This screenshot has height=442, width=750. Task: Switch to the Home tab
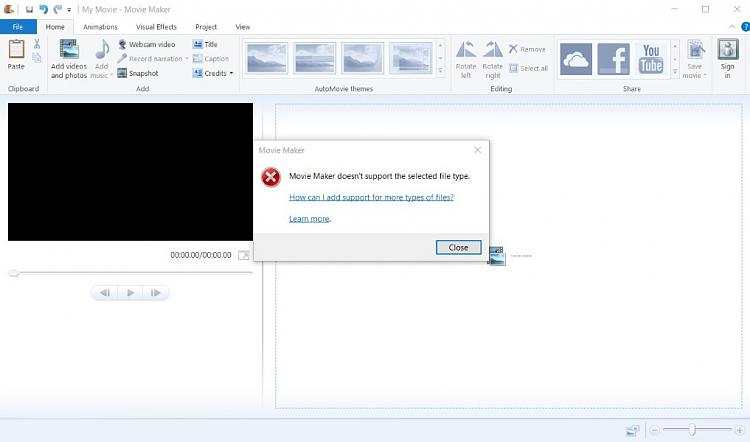[x=55, y=27]
